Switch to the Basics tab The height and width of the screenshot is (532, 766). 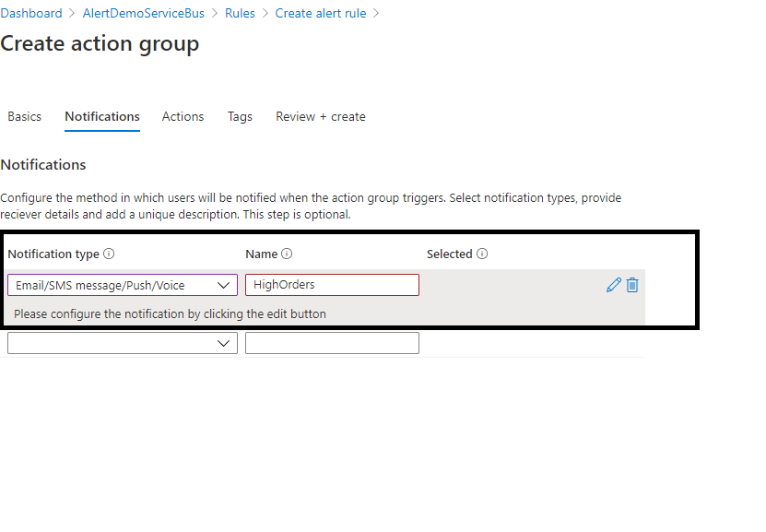click(25, 116)
